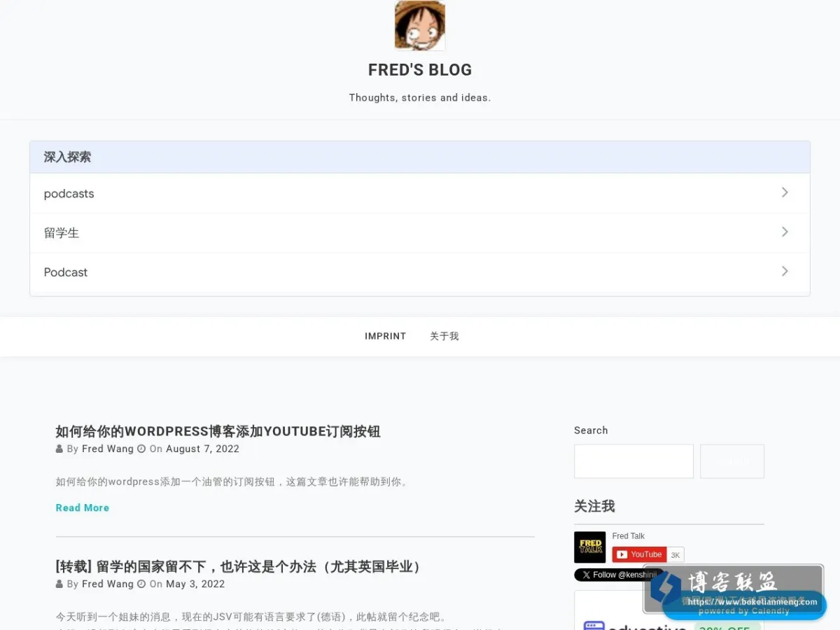Click the Thoughts, stories and ideas tagline
840x630 pixels.
click(420, 98)
